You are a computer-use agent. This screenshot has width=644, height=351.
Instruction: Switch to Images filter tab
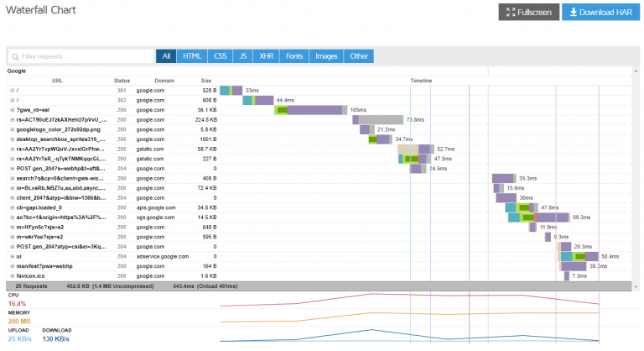tap(326, 56)
